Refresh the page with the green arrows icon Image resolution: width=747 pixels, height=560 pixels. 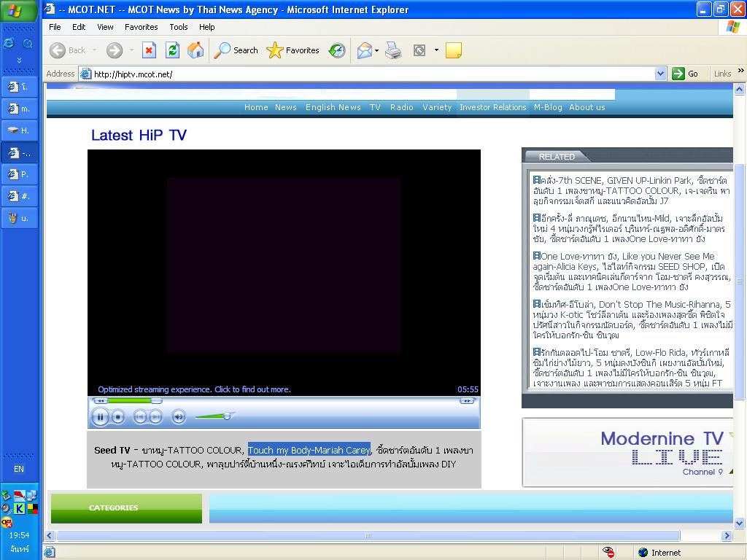tap(172, 50)
